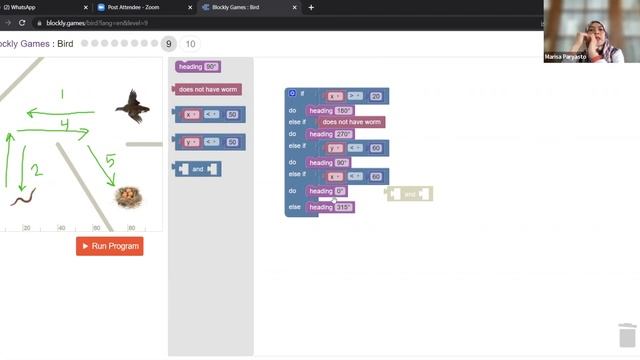
Task: Adjust the toolbox heading 90° angle field
Action: click(x=211, y=67)
